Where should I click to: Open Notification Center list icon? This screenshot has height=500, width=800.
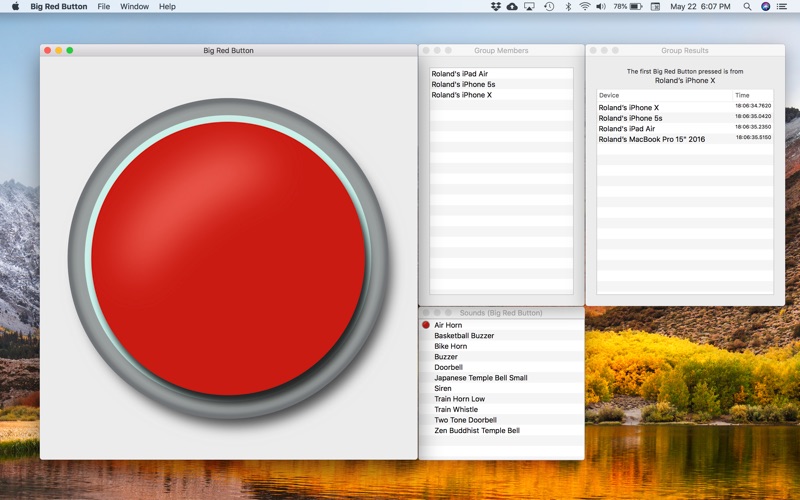point(782,7)
